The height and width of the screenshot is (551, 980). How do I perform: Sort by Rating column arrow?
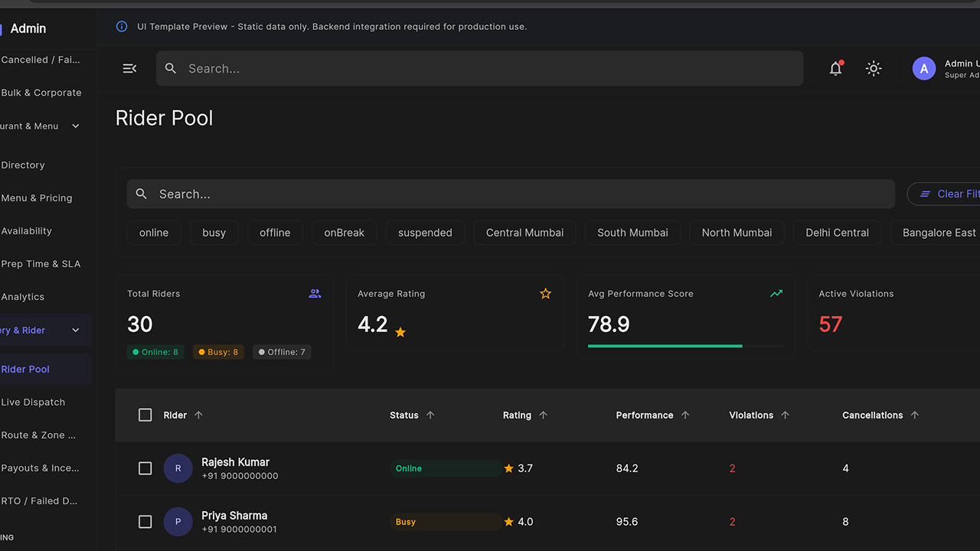point(544,415)
